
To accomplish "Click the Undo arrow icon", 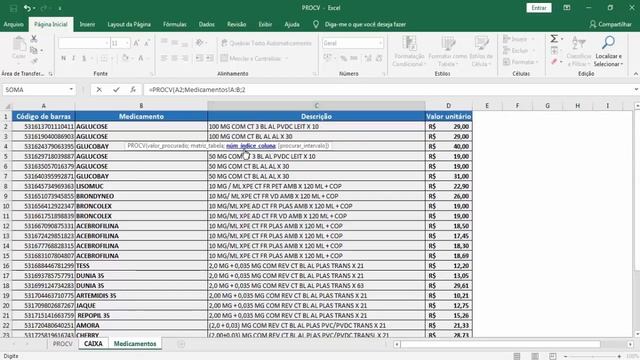I will 27,8.
